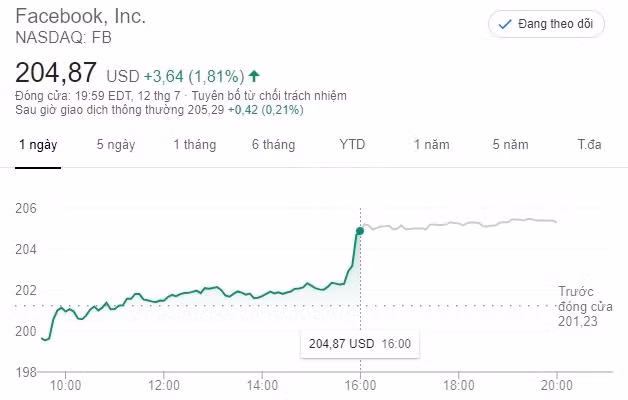Image resolution: width=628 pixels, height=400 pixels.
Task: Select the "T.đa" maximum range tab
Action: pos(589,145)
